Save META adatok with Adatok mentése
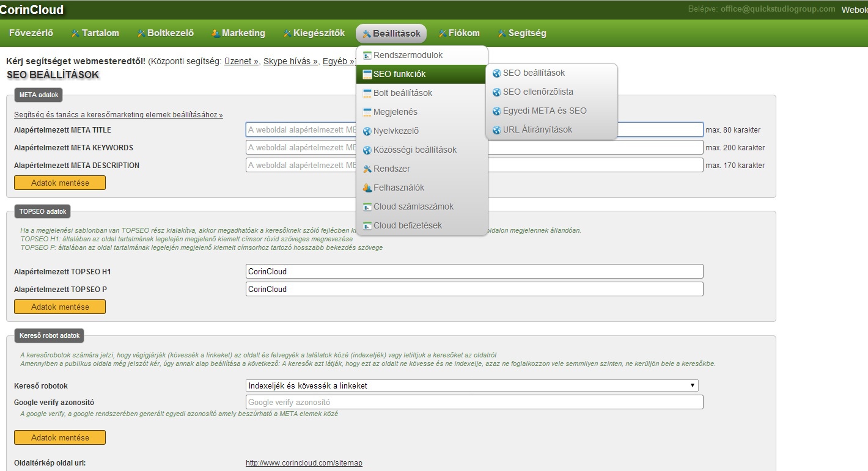The image size is (868, 471). (60, 183)
